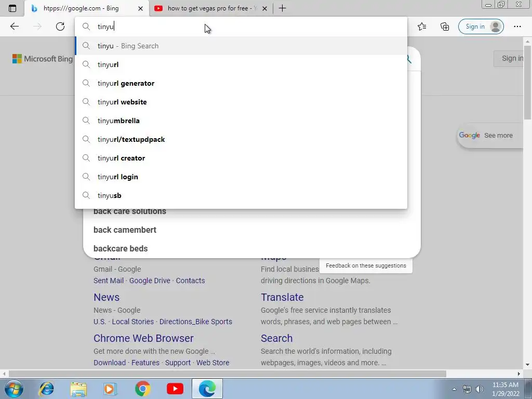This screenshot has height=399, width=532.
Task: Pick the tinyurl website suggestion
Action: pyautogui.click(x=241, y=102)
